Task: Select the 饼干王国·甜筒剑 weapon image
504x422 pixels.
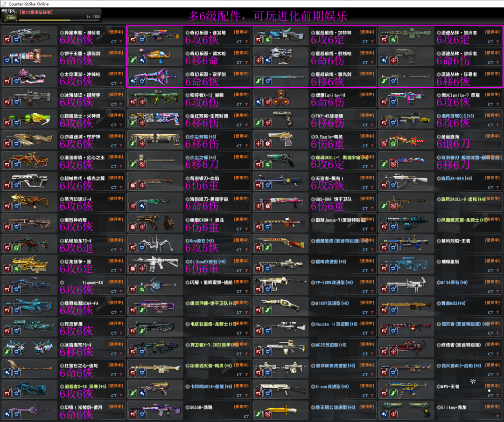Action: click(28, 56)
